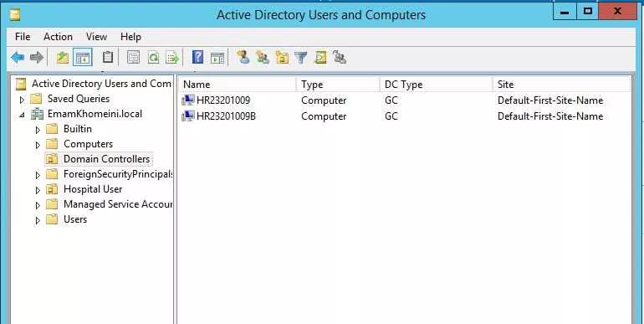This screenshot has width=644, height=324.
Task: Click the Hospital User OU folder icon
Action: click(52, 189)
